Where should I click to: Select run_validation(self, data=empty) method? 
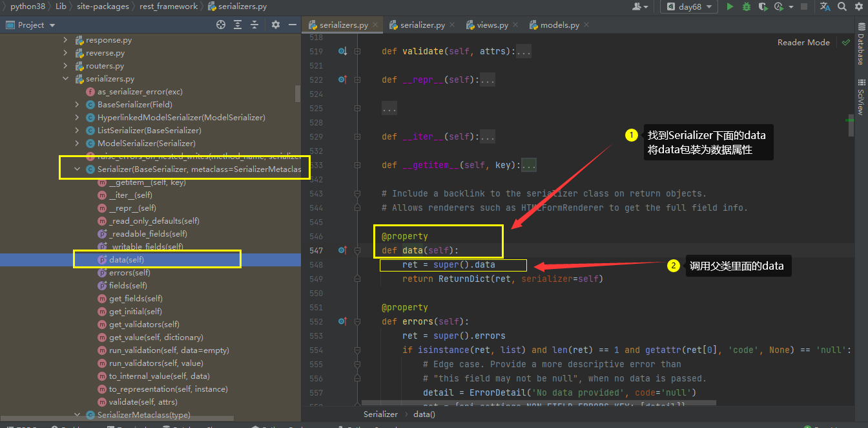point(169,350)
